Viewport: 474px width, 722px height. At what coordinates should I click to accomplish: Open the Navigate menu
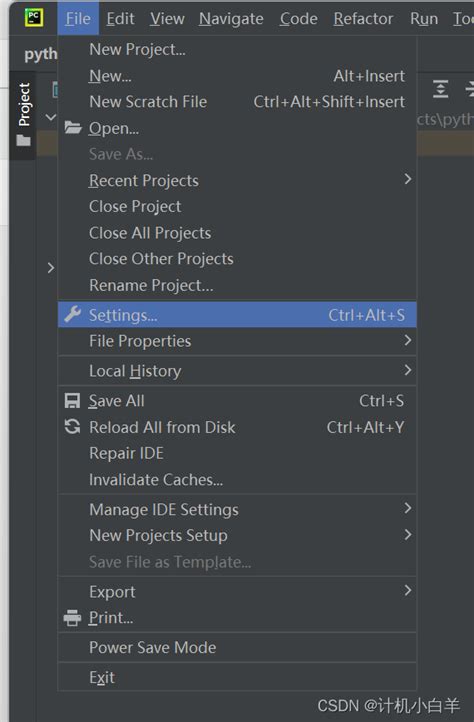pyautogui.click(x=231, y=18)
